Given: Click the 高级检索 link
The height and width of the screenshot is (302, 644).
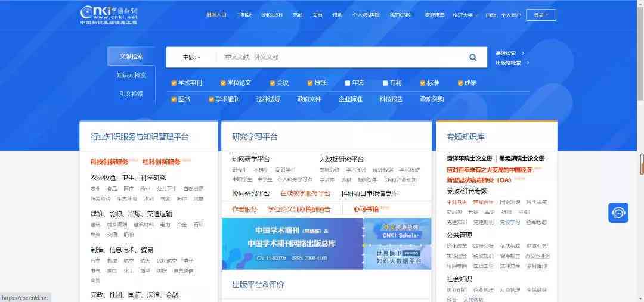Looking at the screenshot, I should pos(506,53).
